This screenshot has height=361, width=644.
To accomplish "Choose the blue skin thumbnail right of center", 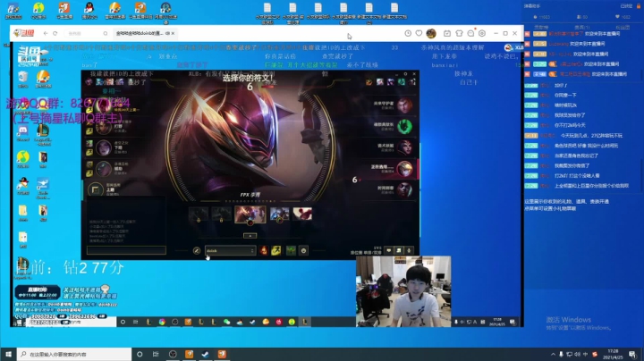I will point(279,214).
